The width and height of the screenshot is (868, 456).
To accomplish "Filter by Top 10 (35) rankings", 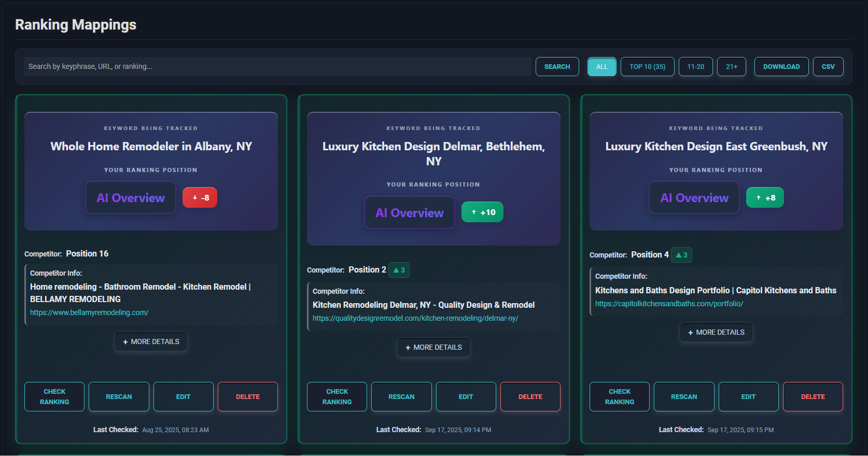I will [x=647, y=67].
